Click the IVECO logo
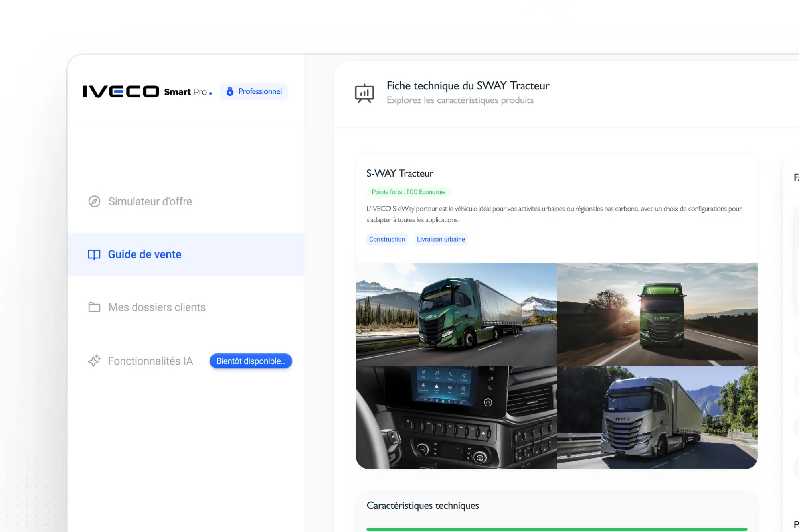799x532 pixels. coord(121,92)
